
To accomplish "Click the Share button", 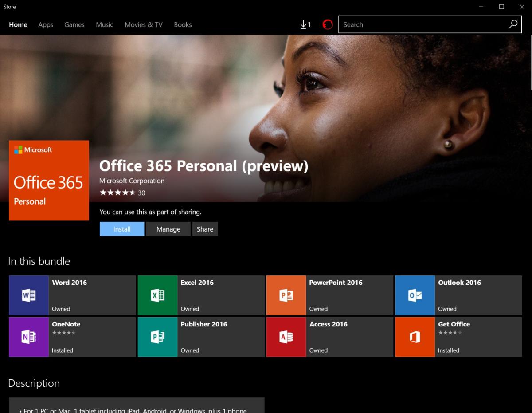I will [205, 229].
